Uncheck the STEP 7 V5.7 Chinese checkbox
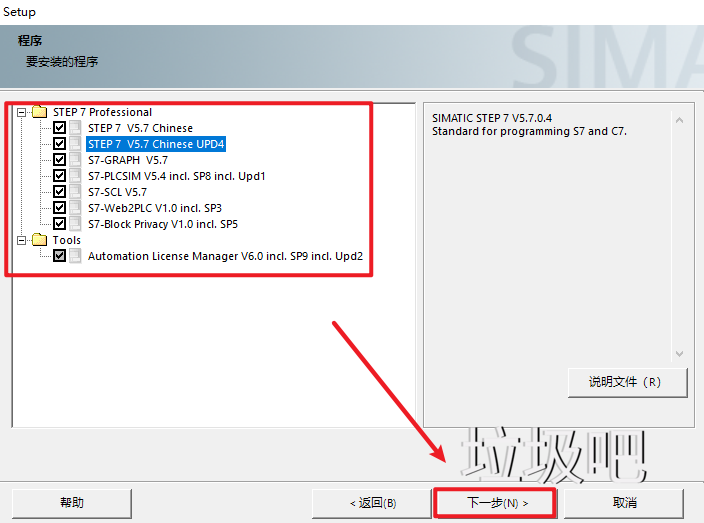This screenshot has width=704, height=523. coord(59,128)
